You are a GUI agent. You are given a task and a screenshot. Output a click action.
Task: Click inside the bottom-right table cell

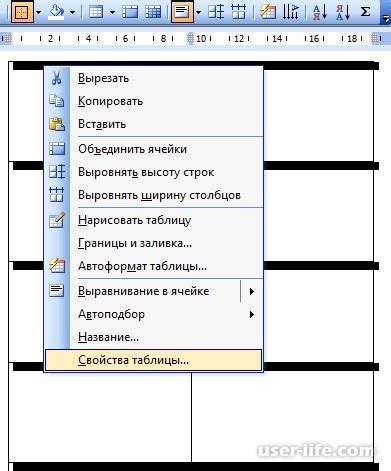(283, 417)
